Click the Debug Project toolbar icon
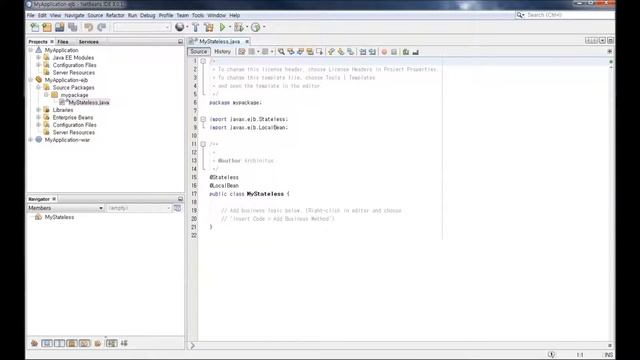 239,27
